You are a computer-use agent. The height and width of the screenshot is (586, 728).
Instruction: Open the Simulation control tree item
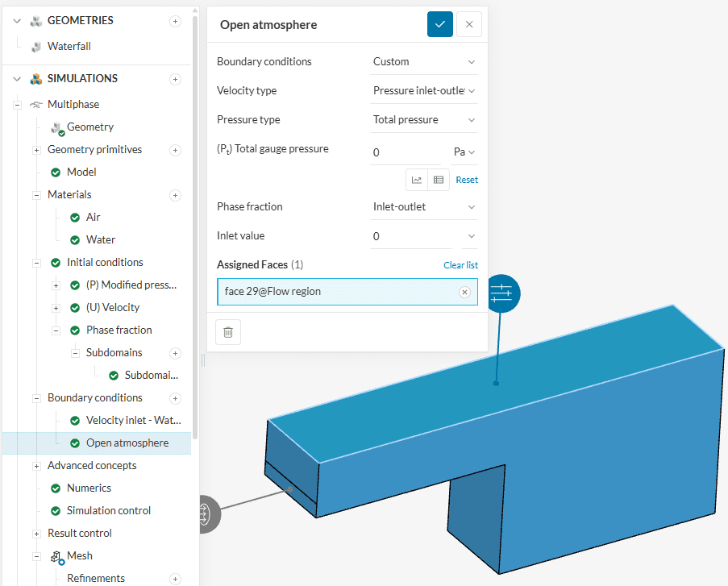[x=108, y=511]
